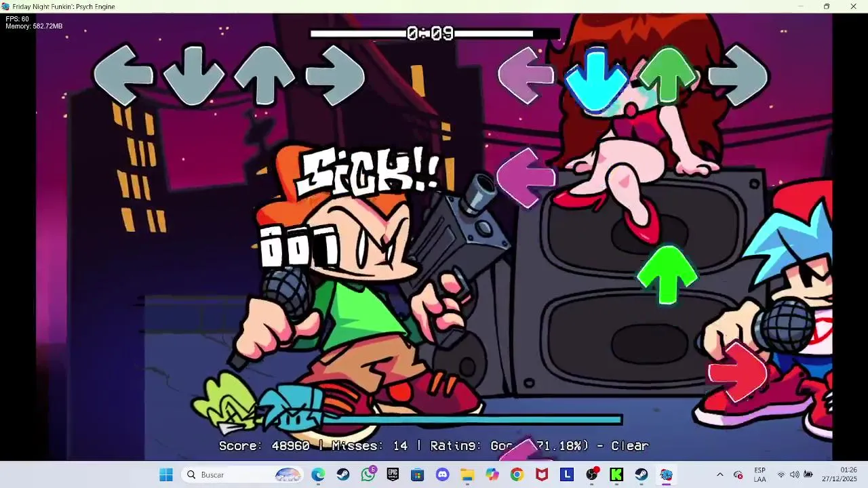
Task: Click the player's gray right arrow receptor
Action: coord(738,75)
